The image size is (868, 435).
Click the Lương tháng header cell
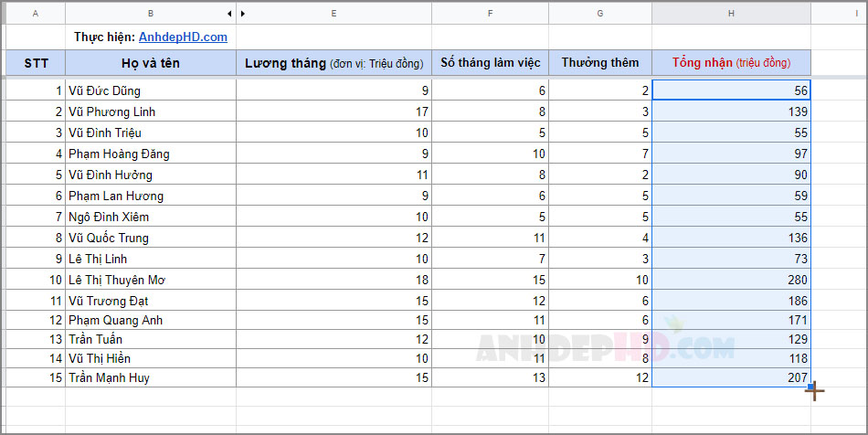coord(333,62)
